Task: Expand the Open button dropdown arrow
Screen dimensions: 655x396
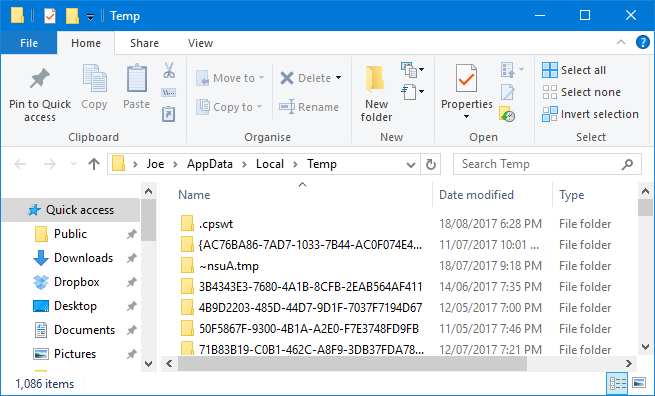Action: pos(521,69)
